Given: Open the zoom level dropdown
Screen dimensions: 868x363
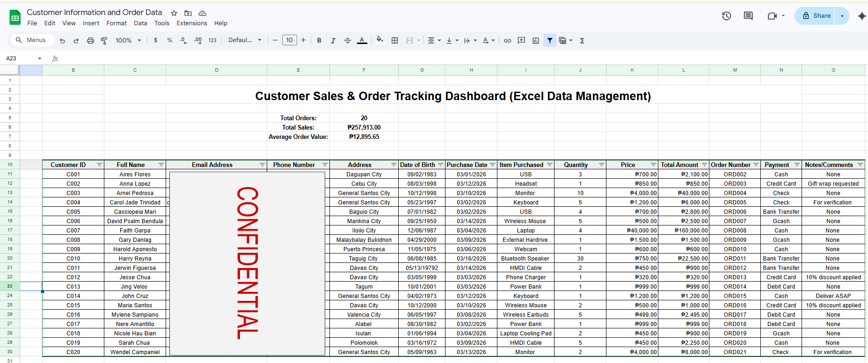Looking at the screenshot, I should click(x=128, y=41).
